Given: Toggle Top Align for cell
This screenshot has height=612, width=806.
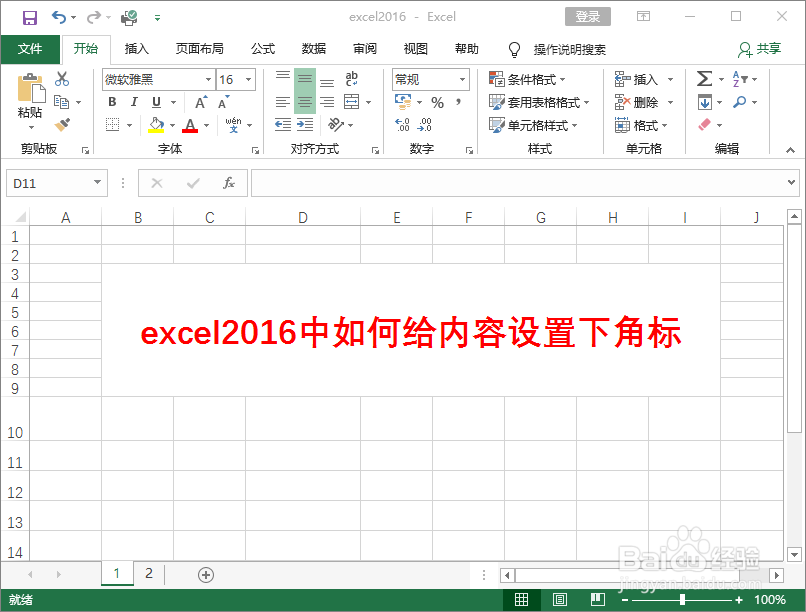Looking at the screenshot, I should click(283, 79).
